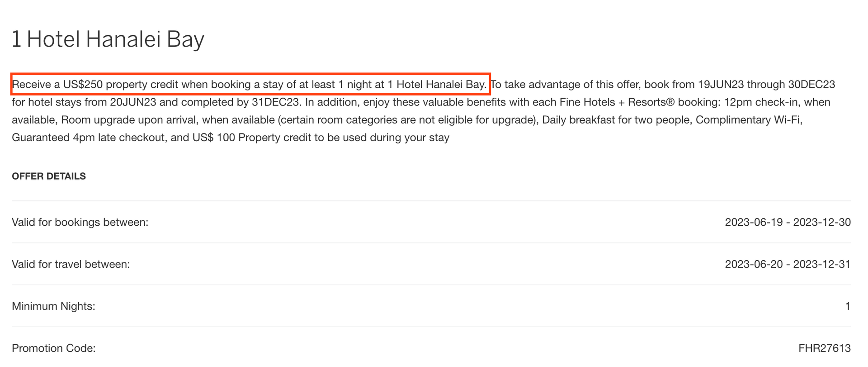Click the "Promotion Code:" label

click(54, 348)
